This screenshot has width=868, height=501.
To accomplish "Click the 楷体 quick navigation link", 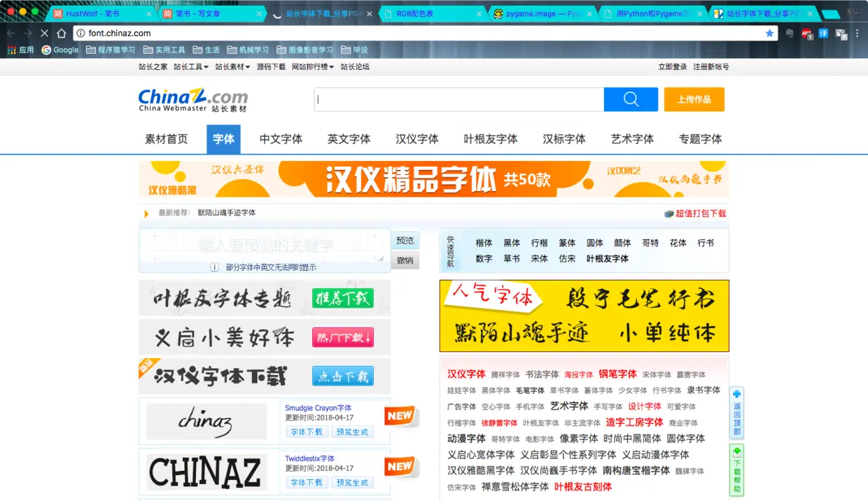I will [x=484, y=243].
